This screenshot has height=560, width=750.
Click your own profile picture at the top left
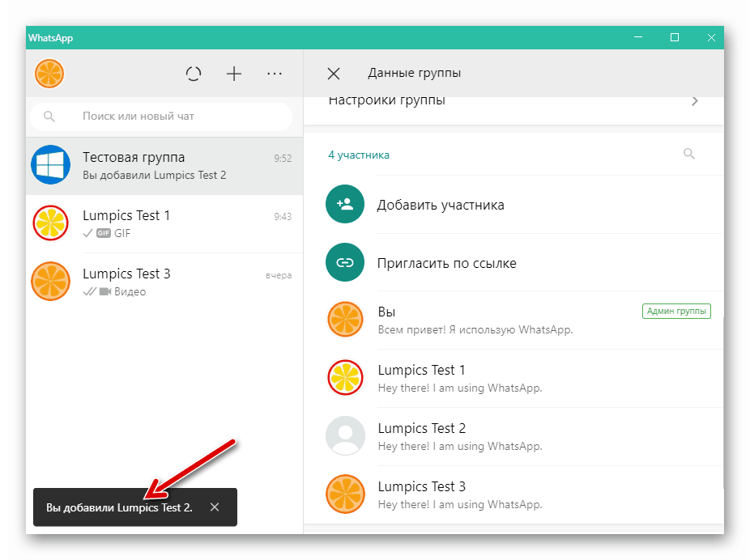click(x=49, y=74)
